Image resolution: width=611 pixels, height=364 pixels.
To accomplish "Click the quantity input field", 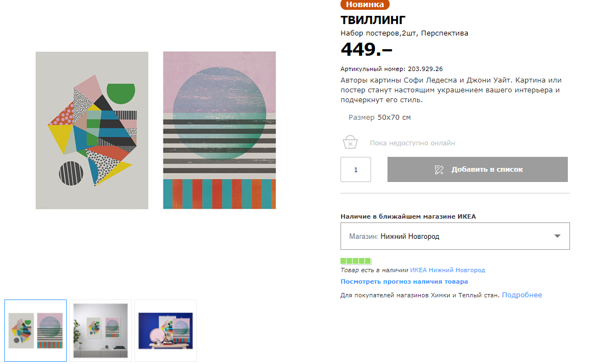I will click(x=356, y=169).
